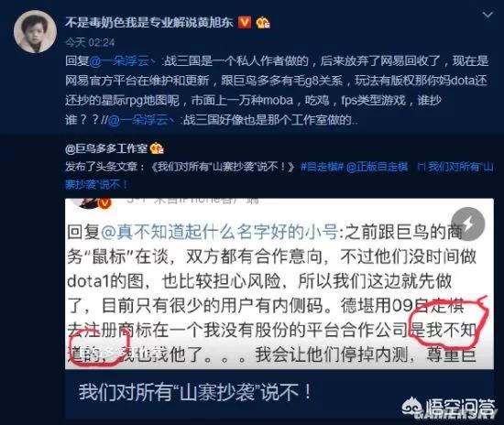Tap the lightning bolt icon on image

(x=467, y=223)
